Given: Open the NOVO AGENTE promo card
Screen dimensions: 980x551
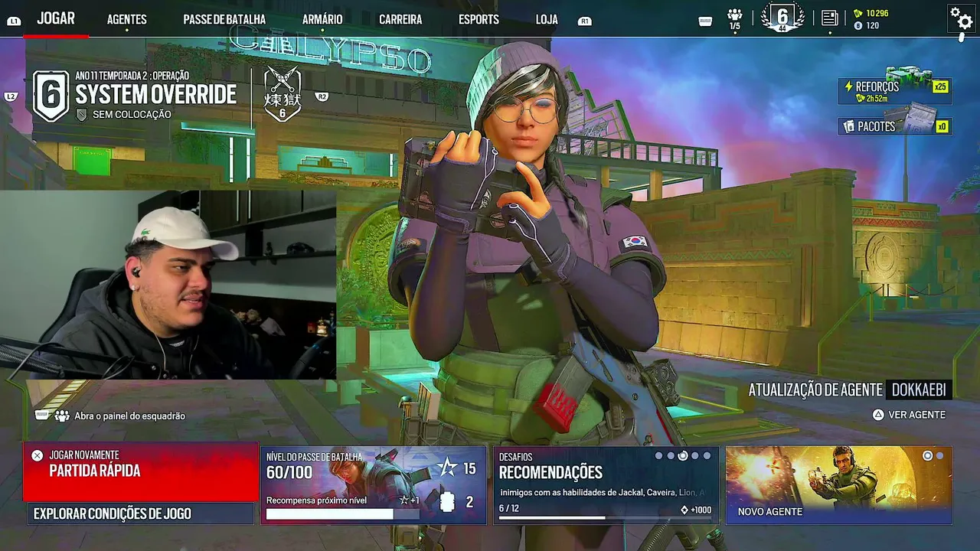Looking at the screenshot, I should (x=839, y=486).
